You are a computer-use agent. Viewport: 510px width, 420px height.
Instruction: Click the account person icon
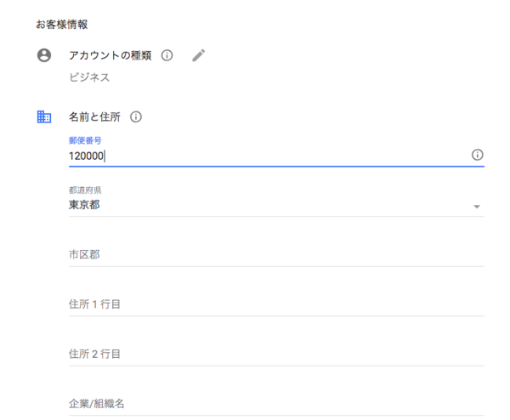point(44,55)
